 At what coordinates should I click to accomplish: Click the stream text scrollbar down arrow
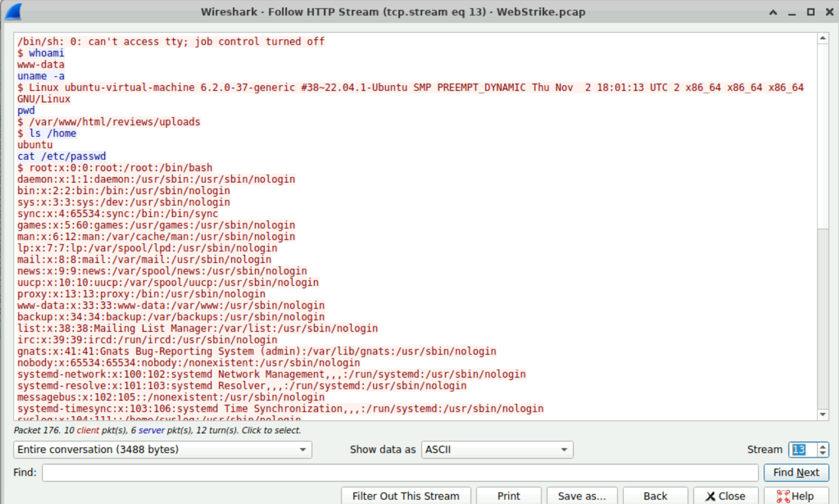tap(823, 414)
